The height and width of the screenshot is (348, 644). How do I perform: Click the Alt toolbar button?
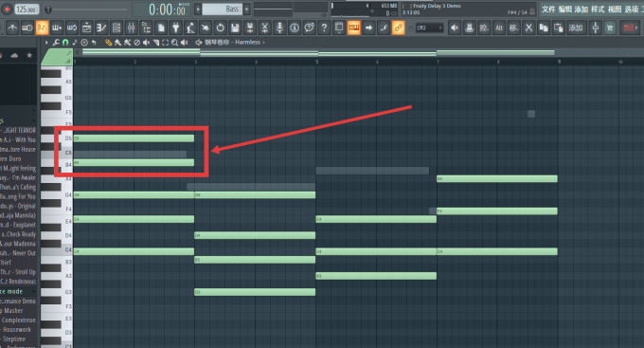(x=499, y=27)
